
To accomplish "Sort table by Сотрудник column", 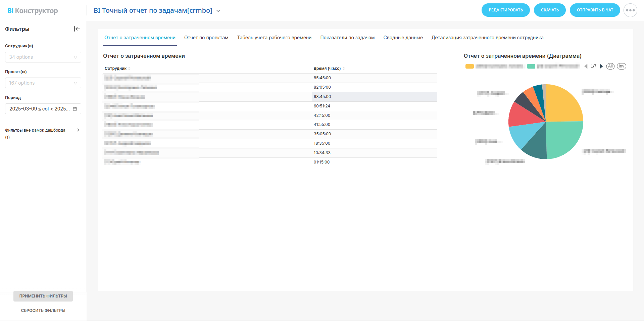I will click(129, 68).
